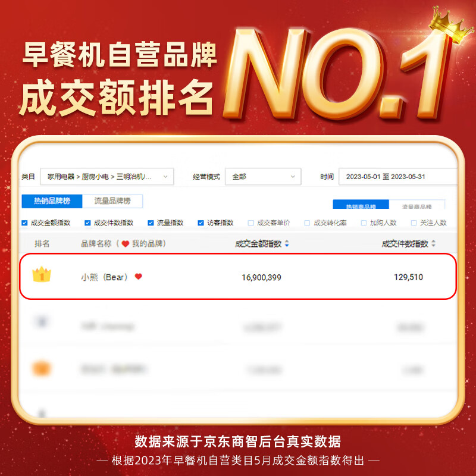The image size is (476, 476).
Task: Uncheck the 成交件数指数 checkbox
Action: [x=87, y=223]
